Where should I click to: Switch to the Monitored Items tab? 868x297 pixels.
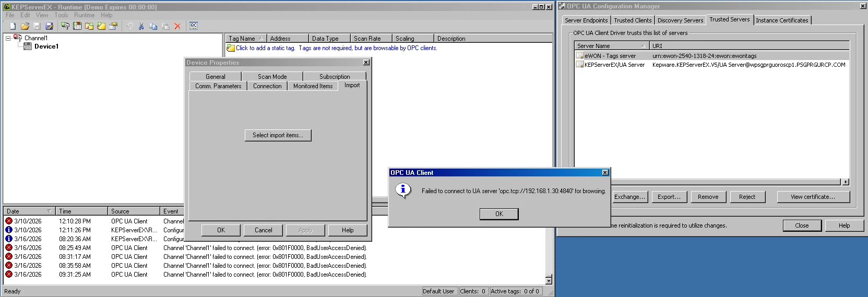click(x=313, y=86)
